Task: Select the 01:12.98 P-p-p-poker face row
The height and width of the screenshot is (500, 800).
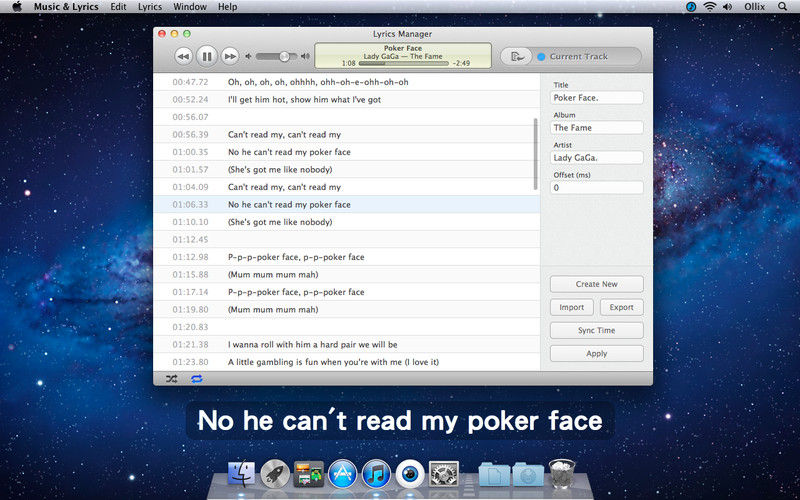Action: click(x=346, y=257)
